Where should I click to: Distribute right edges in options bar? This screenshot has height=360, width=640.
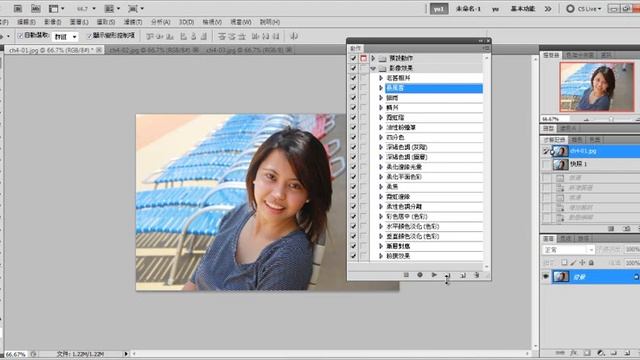(276, 36)
